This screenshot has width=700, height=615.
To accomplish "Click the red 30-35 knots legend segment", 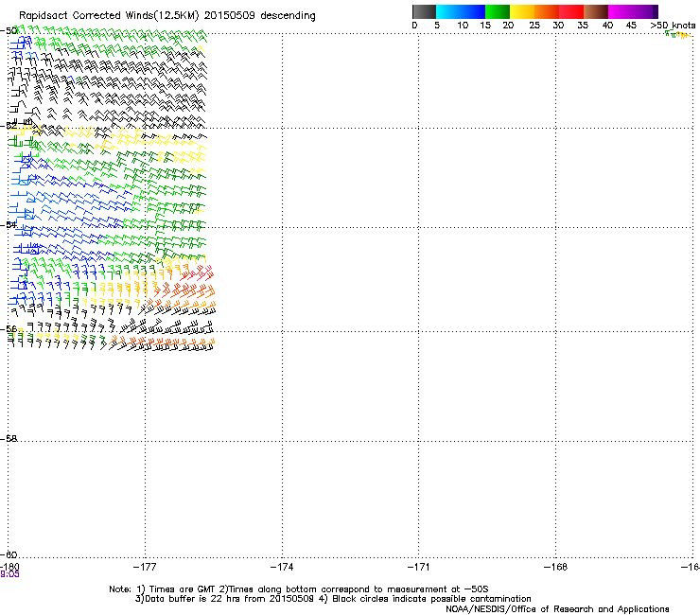I will [571, 11].
